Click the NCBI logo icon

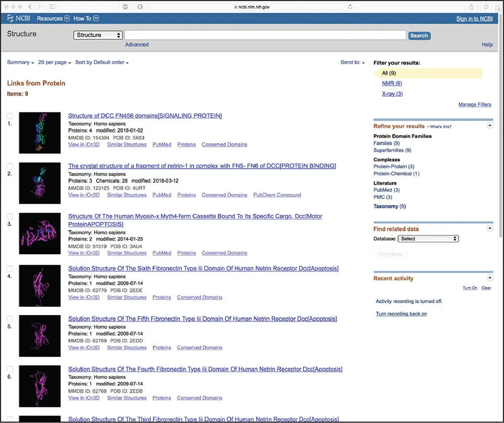pos(10,18)
